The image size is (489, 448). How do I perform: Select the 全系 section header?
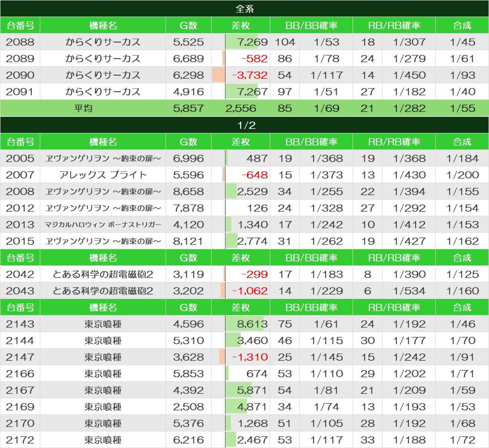244,9
